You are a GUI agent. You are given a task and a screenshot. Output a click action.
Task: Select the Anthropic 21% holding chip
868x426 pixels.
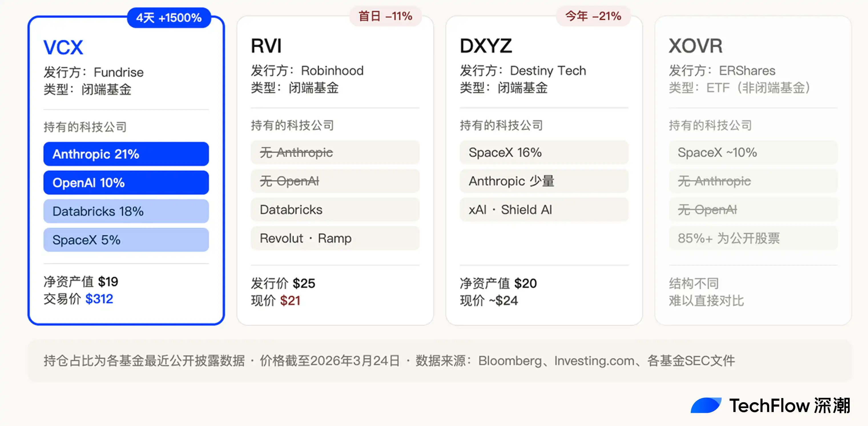coord(126,154)
